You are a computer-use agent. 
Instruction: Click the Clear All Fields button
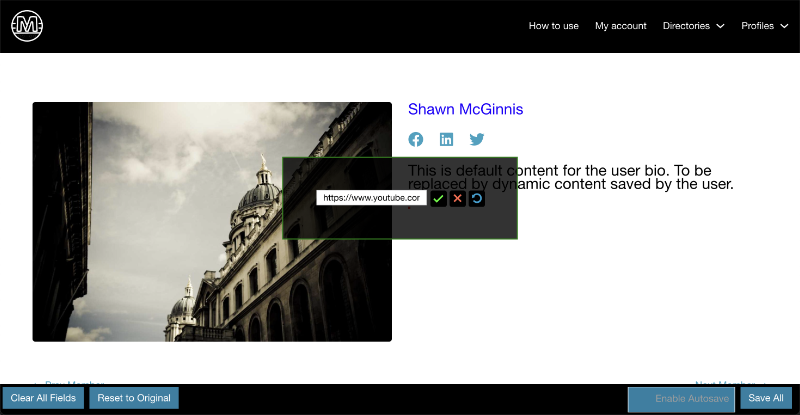point(43,398)
